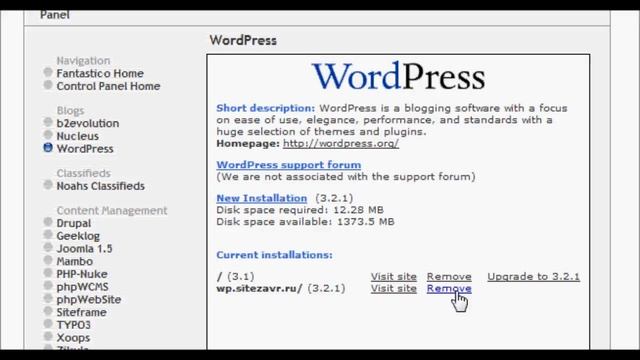Click the blue bullet icon next to WordPress

pyautogui.click(x=48, y=147)
